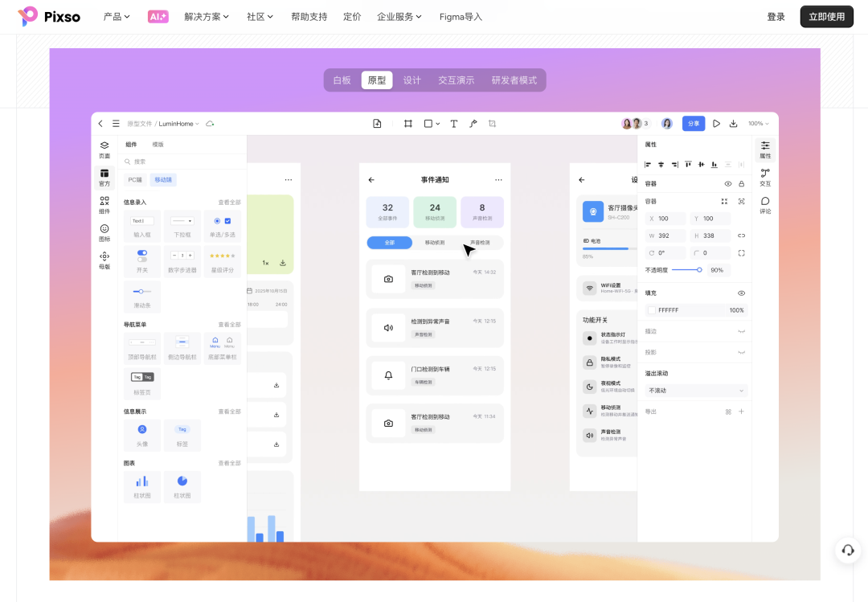Click the 立即使用 button
868x602 pixels.
(826, 17)
